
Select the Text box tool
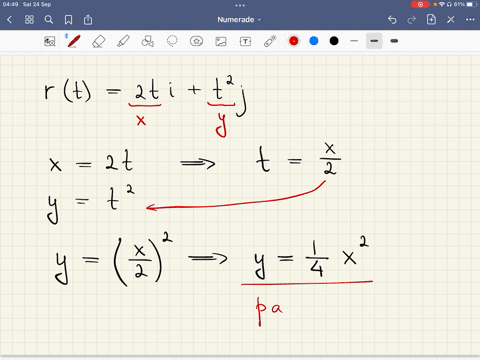tap(245, 41)
